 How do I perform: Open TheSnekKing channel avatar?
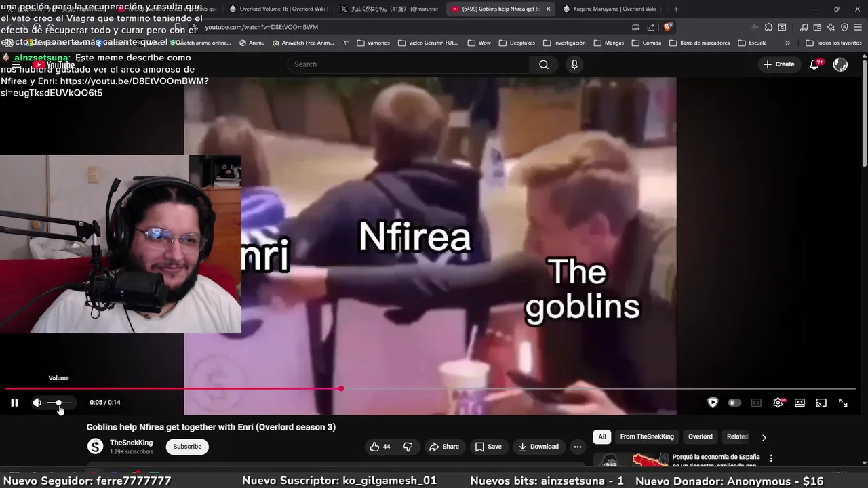(x=95, y=447)
